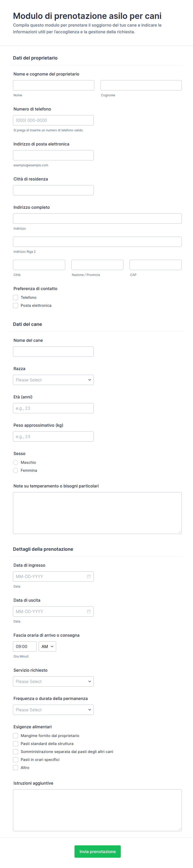Click the Istruzioni aggiuntive text area
The image size is (193, 868).
pyautogui.click(x=97, y=810)
